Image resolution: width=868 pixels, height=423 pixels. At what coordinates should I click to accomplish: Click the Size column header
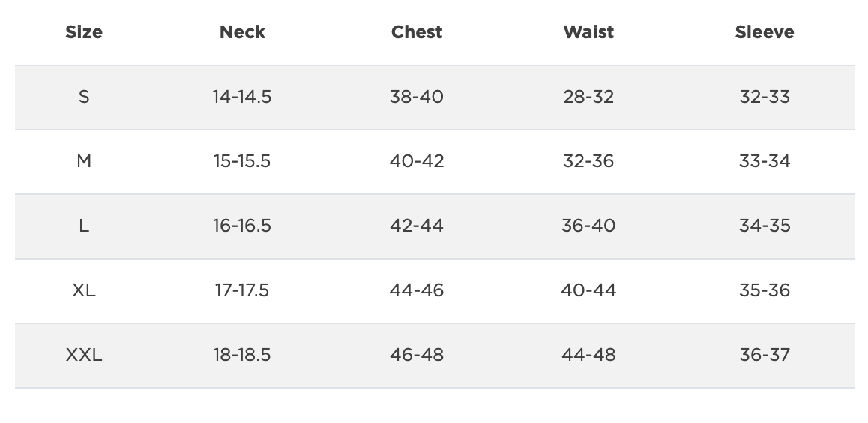tap(84, 32)
